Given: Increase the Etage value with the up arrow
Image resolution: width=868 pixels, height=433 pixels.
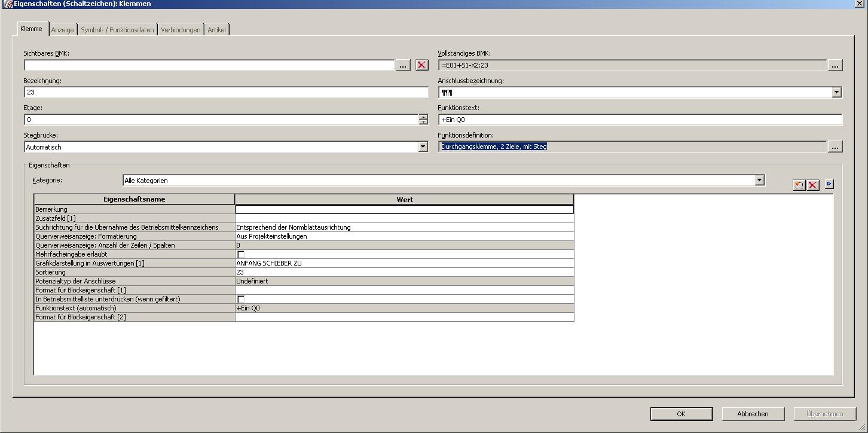Looking at the screenshot, I should pyautogui.click(x=423, y=117).
